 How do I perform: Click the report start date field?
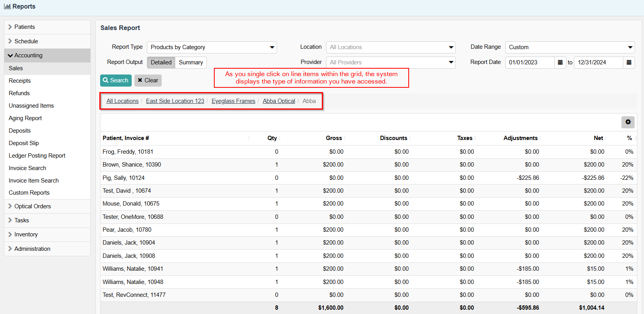tap(529, 62)
